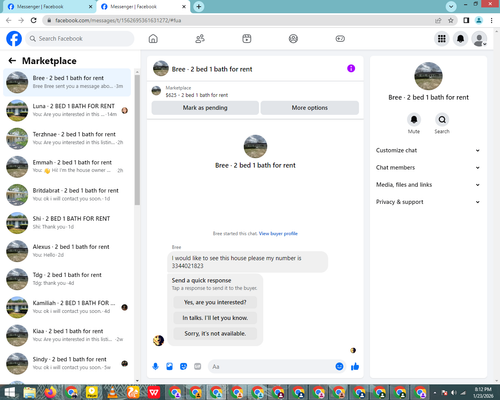Click the conversation list scrollbar
The image size is (500, 400).
137,140
